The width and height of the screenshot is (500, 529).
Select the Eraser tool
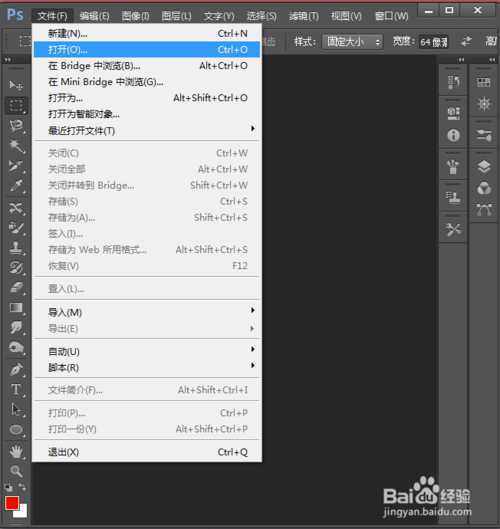click(16, 287)
